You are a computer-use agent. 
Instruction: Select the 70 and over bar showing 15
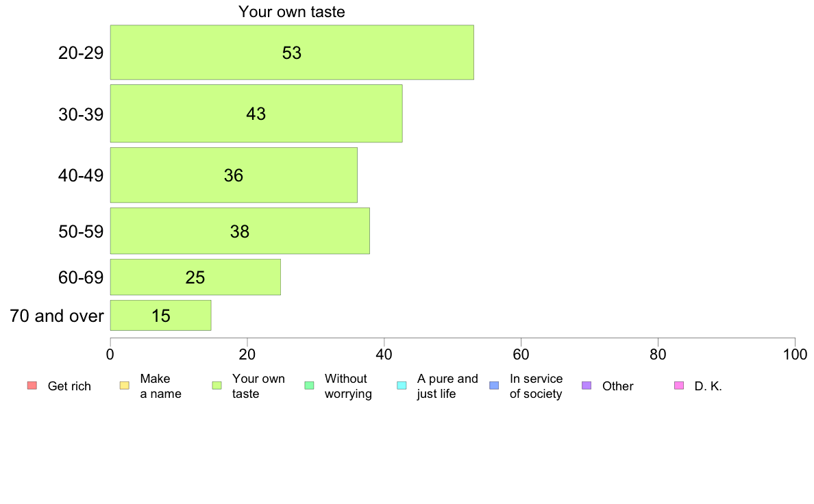(x=160, y=315)
